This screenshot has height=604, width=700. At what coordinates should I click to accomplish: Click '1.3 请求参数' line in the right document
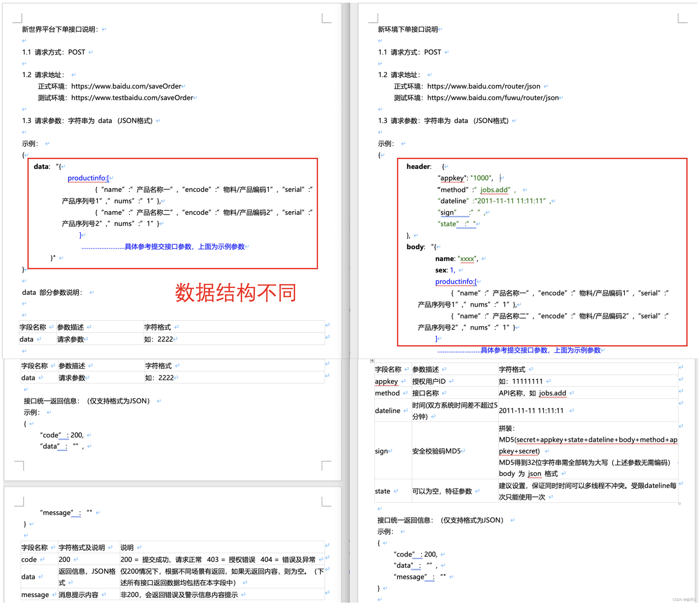tap(443, 121)
